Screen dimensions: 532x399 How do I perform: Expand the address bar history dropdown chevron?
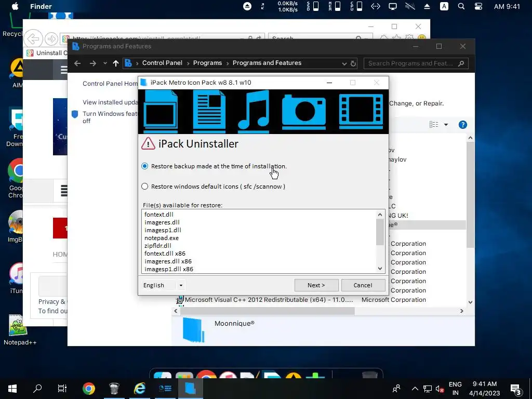[344, 63]
